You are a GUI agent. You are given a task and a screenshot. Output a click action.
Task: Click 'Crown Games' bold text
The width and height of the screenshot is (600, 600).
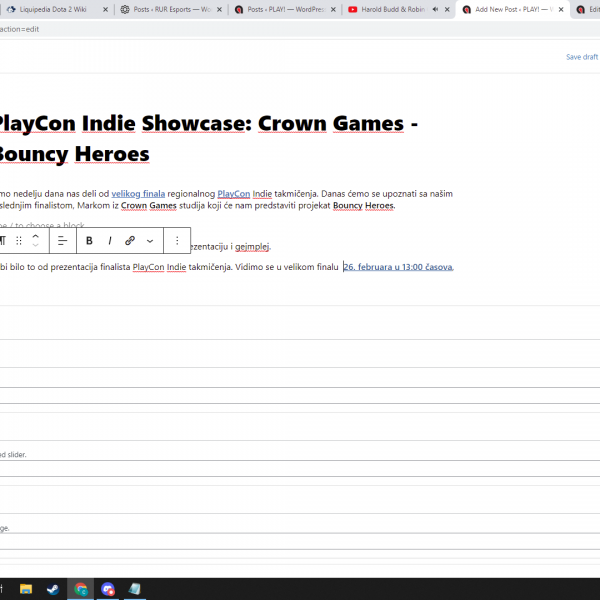(148, 205)
